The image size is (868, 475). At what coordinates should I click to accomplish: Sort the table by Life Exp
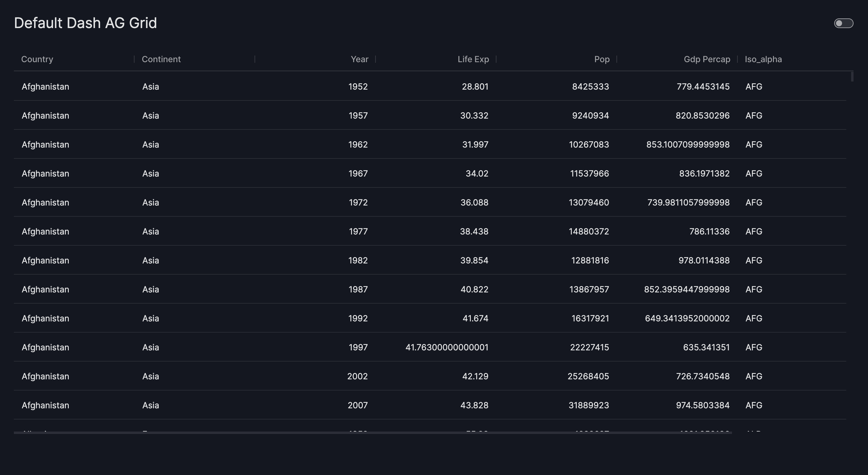tap(473, 59)
